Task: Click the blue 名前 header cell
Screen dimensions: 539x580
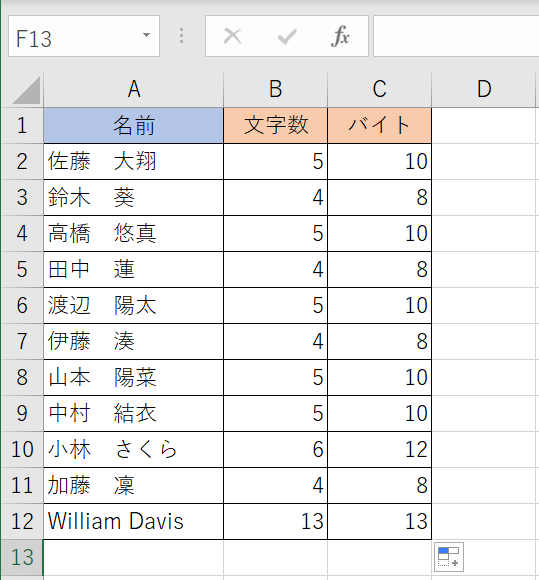Action: point(134,125)
